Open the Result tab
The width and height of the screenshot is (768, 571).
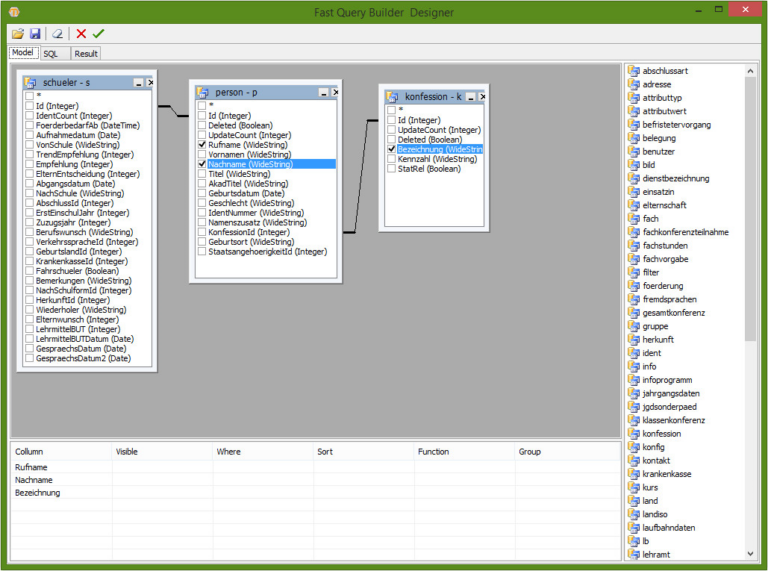(86, 54)
